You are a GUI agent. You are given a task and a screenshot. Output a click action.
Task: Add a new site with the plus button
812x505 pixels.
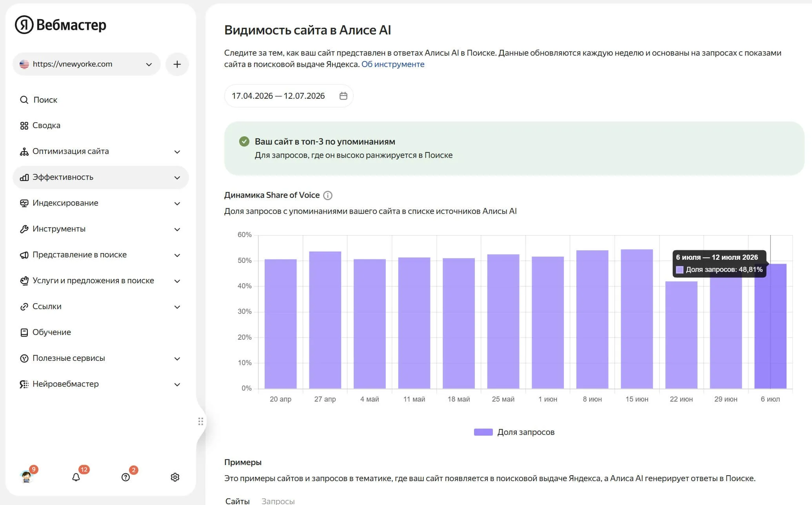(x=177, y=64)
